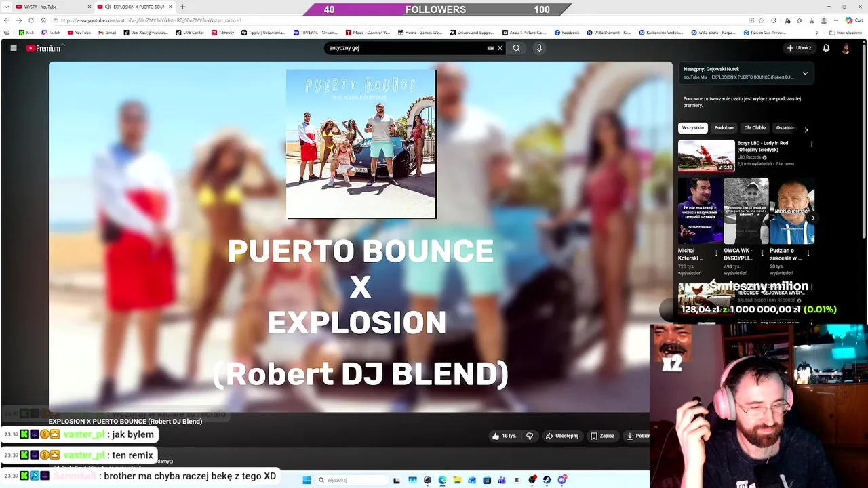This screenshot has height=488, width=868.
Task: Like the video with 18 tys. thumbs up
Action: click(505, 436)
